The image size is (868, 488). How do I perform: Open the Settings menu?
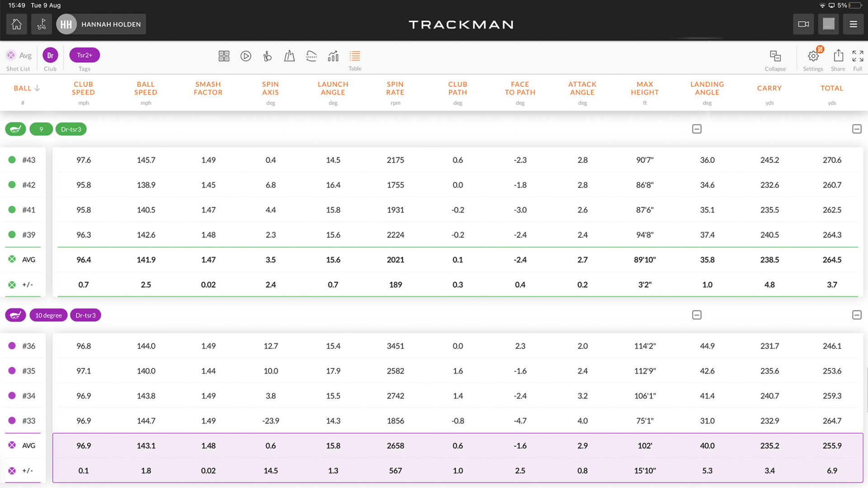point(812,56)
